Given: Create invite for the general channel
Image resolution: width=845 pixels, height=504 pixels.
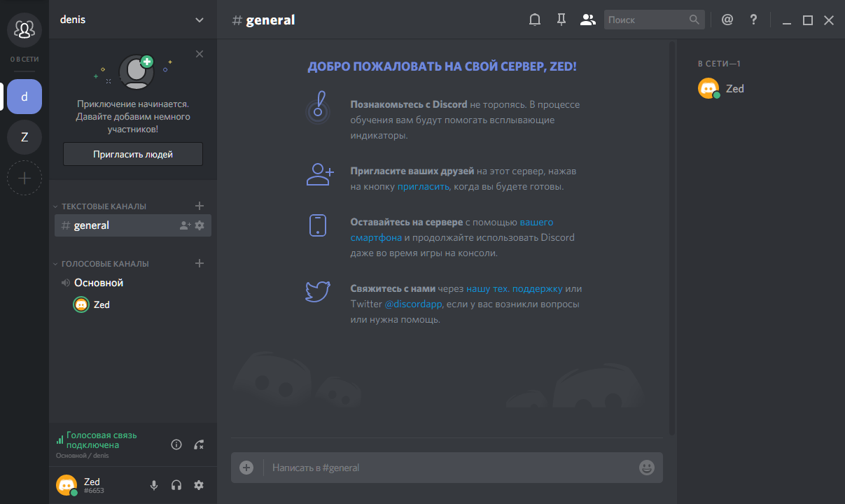Looking at the screenshot, I should 185,225.
